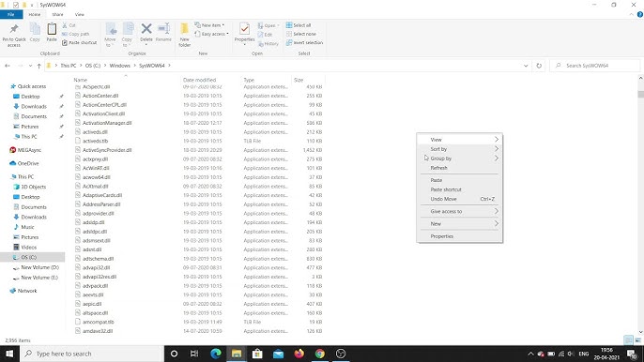Click the Search SysWOW64 field

595,66
